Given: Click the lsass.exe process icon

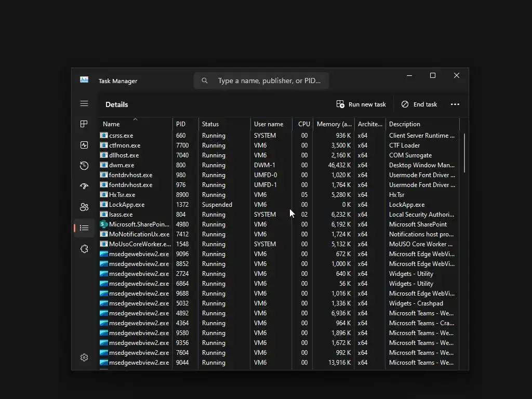Looking at the screenshot, I should [104, 215].
